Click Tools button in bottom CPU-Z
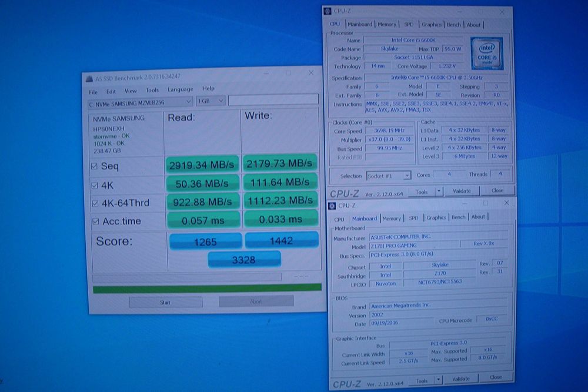588x392 pixels. (421, 380)
